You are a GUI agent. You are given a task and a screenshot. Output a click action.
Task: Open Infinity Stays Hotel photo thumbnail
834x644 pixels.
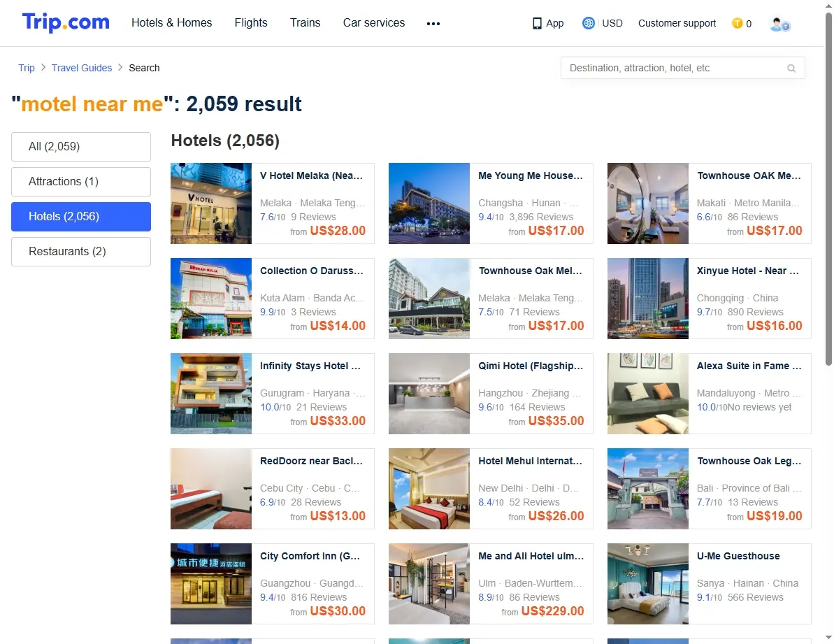pos(211,394)
